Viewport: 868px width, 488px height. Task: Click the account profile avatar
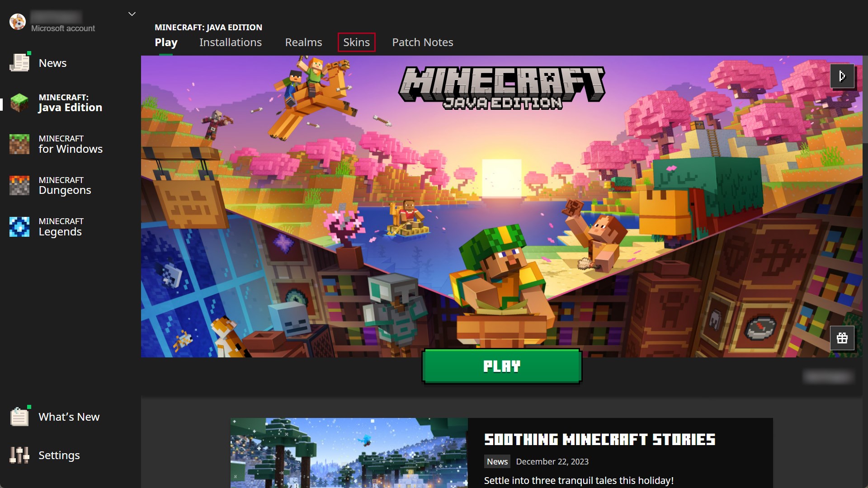18,21
